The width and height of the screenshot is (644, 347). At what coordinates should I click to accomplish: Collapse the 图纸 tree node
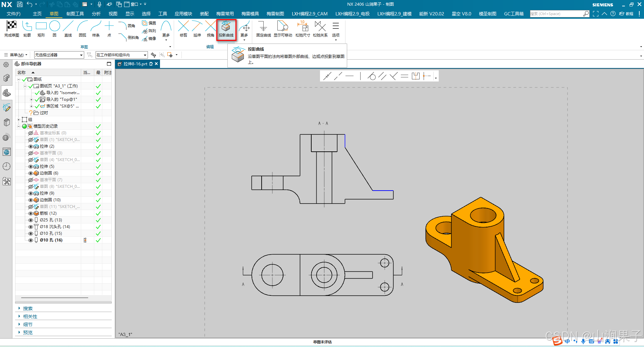[x=19, y=79]
